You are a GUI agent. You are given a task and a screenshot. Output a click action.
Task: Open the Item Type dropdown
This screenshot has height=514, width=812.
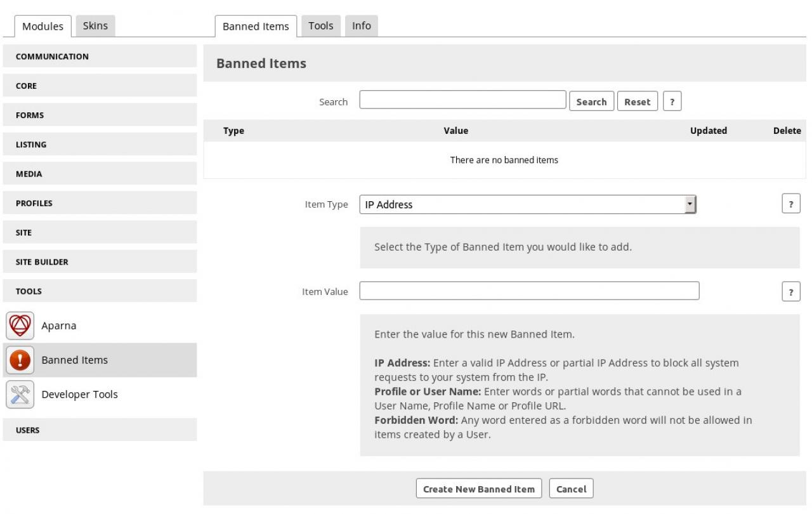point(528,204)
